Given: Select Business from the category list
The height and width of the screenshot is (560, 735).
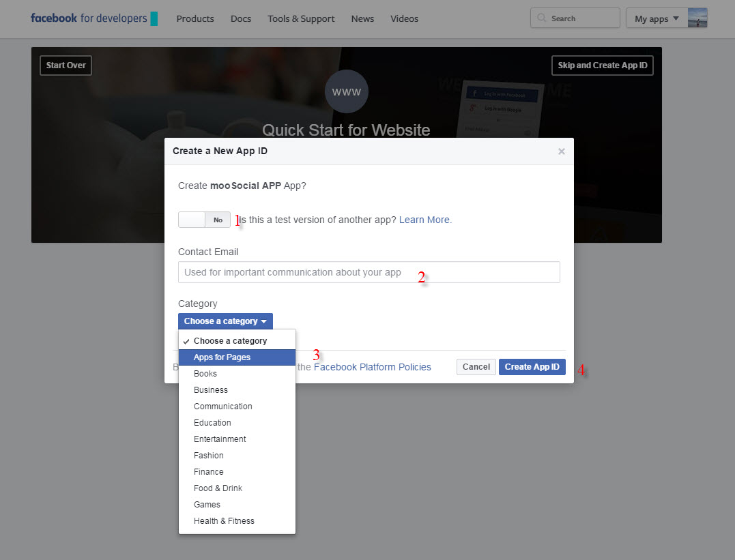Looking at the screenshot, I should pos(237,390).
